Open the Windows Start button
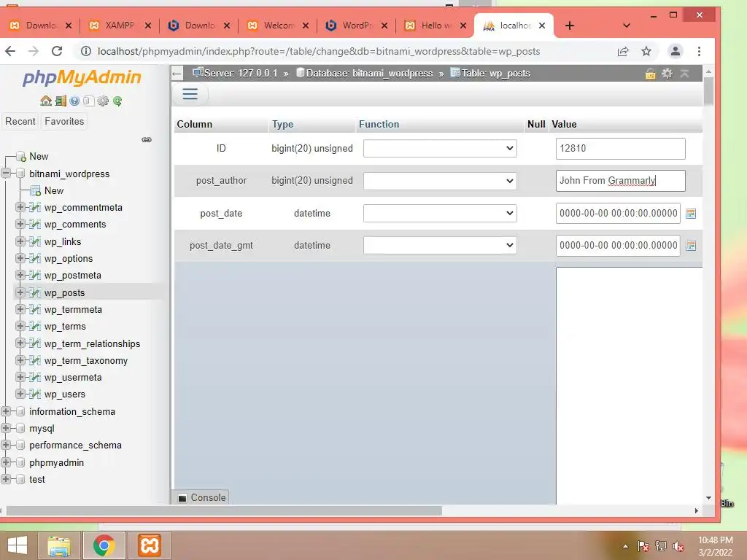747x560 pixels. [x=18, y=545]
